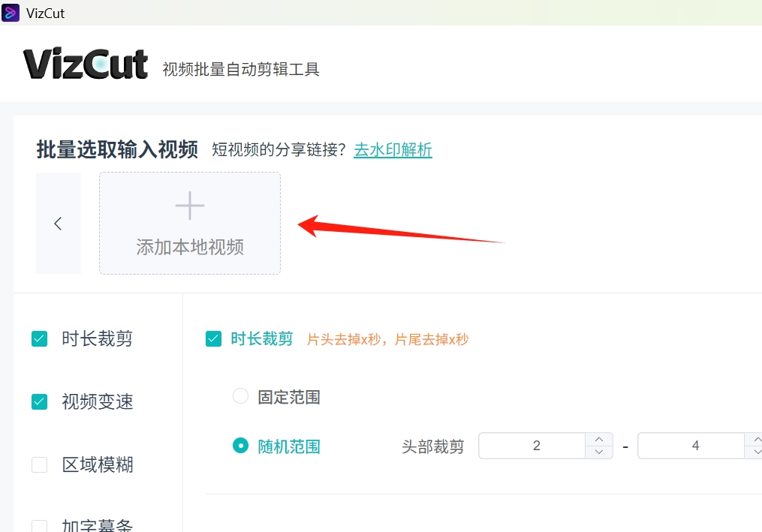Toggle the 加字幕条 checkbox
The height and width of the screenshot is (532, 762).
click(39, 525)
